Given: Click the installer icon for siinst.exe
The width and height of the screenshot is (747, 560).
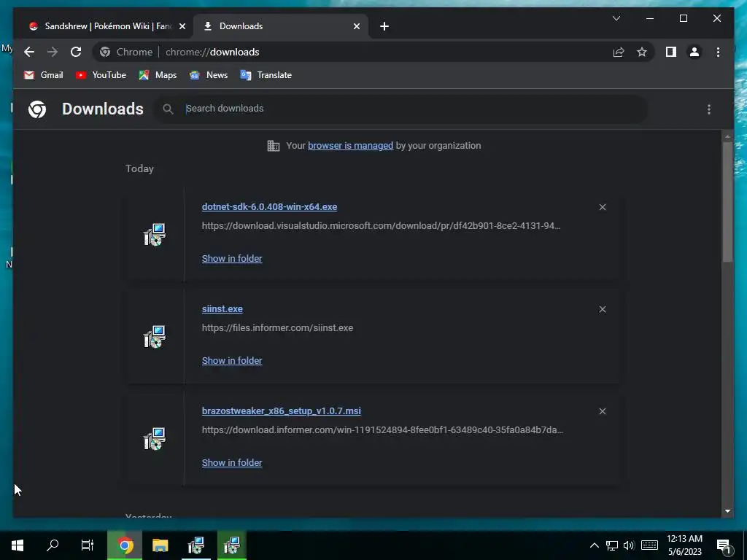Looking at the screenshot, I should [155, 337].
